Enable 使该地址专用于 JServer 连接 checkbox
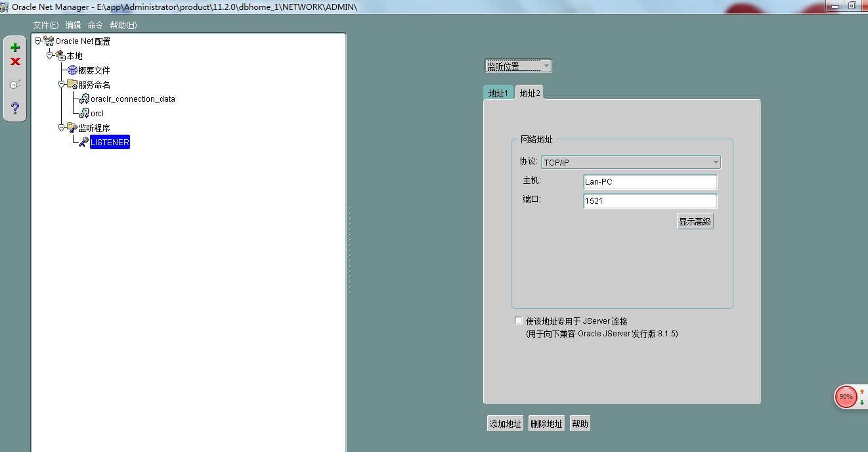The width and height of the screenshot is (868, 452). pos(519,321)
